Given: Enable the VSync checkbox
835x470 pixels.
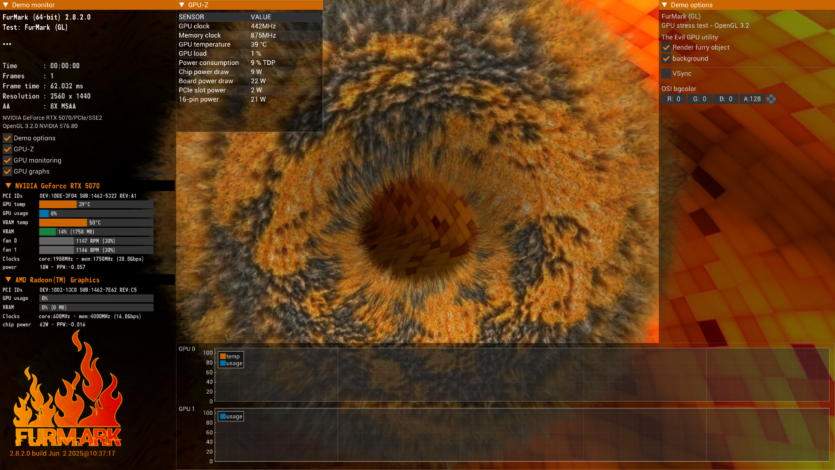Looking at the screenshot, I should [666, 73].
